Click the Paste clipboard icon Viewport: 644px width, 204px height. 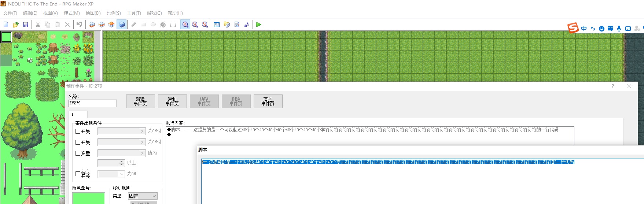click(x=58, y=25)
